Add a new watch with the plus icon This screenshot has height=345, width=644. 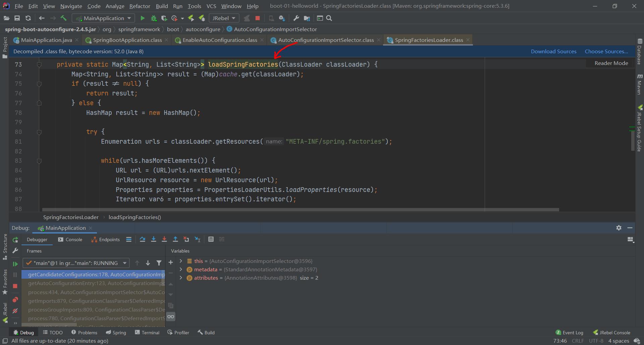pos(171,262)
